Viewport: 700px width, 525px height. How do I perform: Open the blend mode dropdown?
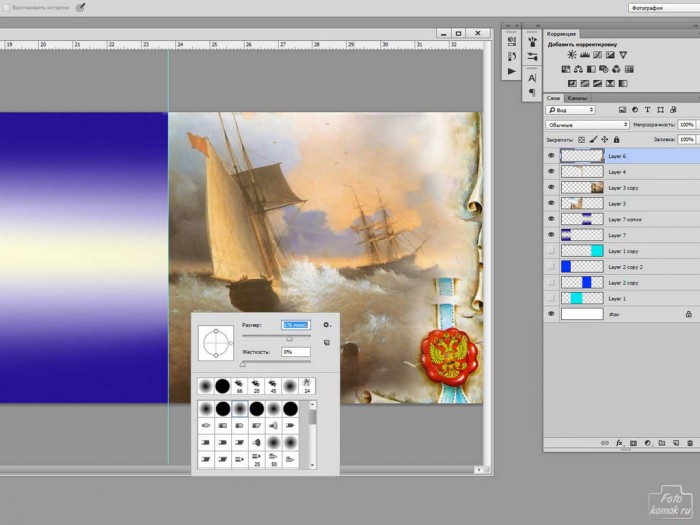587,125
